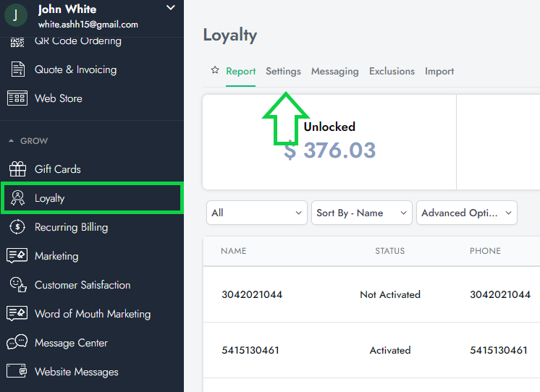Viewport: 540px width, 392px height.
Task: Click the Customer Satisfaction thumbs-up icon
Action: pyautogui.click(x=17, y=285)
